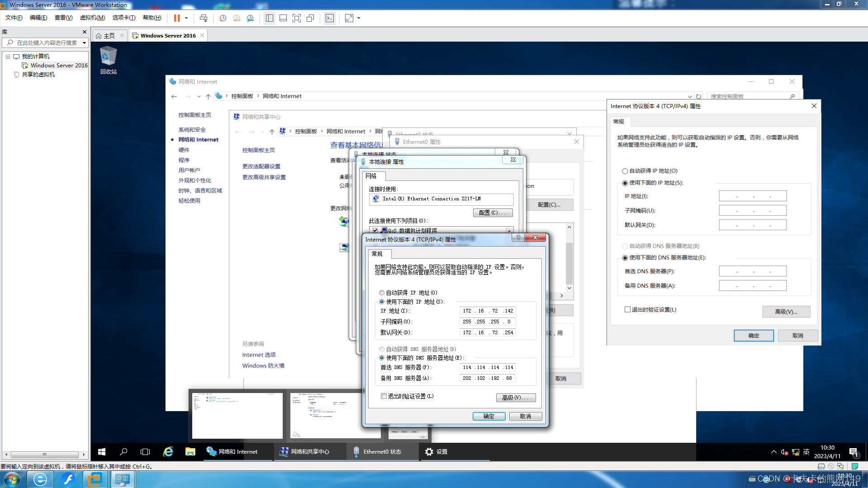This screenshot has width=868, height=488.
Task: Open the 编辑(E) menu
Action: pos(38,18)
